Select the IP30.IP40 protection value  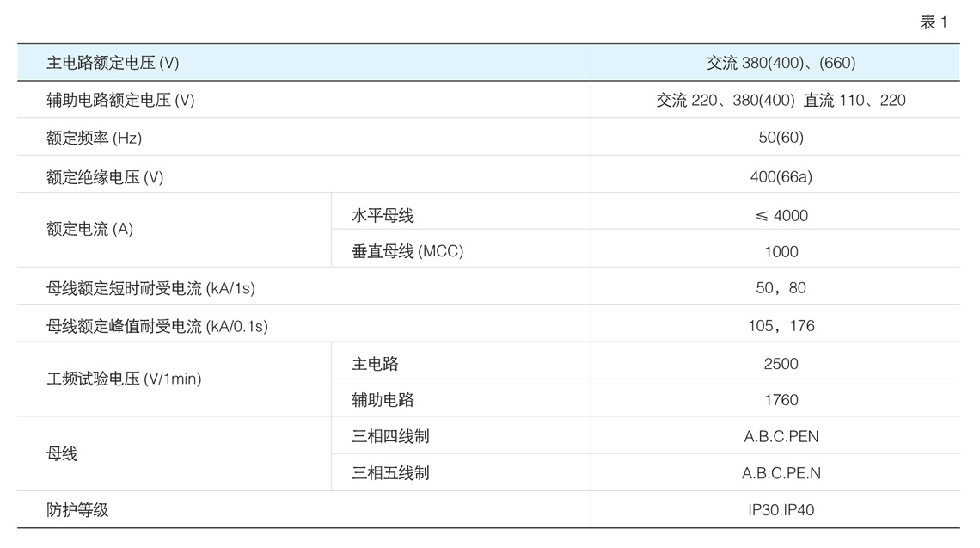pos(781,510)
